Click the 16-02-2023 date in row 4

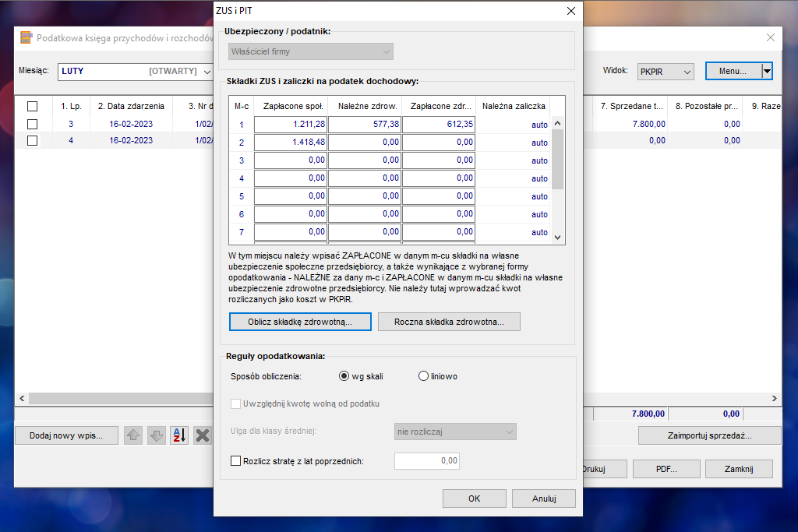[131, 140]
